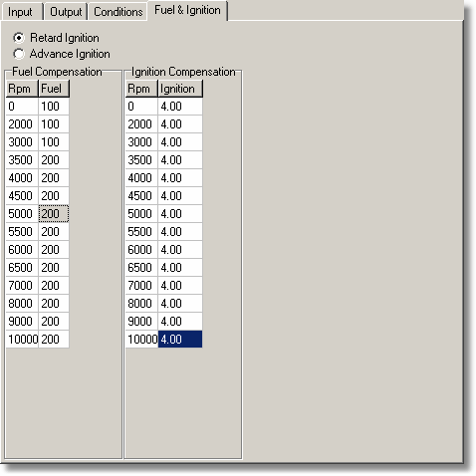The image size is (476, 476).
Task: Select fuel value cell at 10000 rpm
Action: (54, 339)
